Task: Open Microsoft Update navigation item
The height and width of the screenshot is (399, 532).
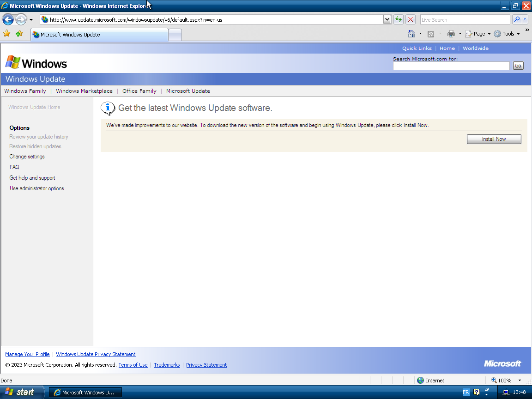Action: tap(188, 91)
